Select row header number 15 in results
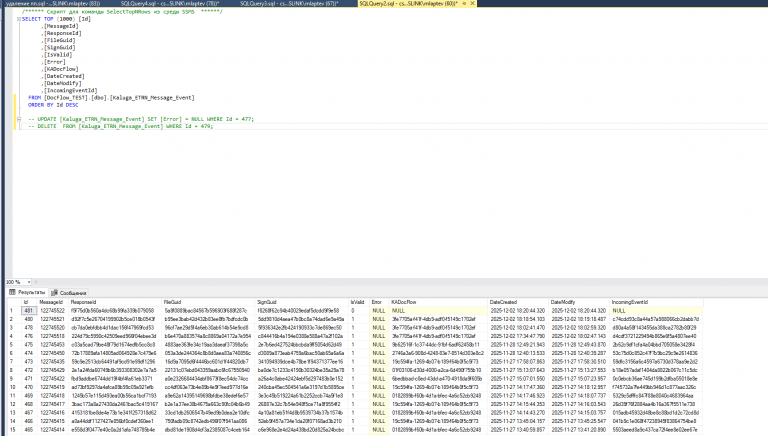This screenshot has height=436, width=768. pos(13,430)
